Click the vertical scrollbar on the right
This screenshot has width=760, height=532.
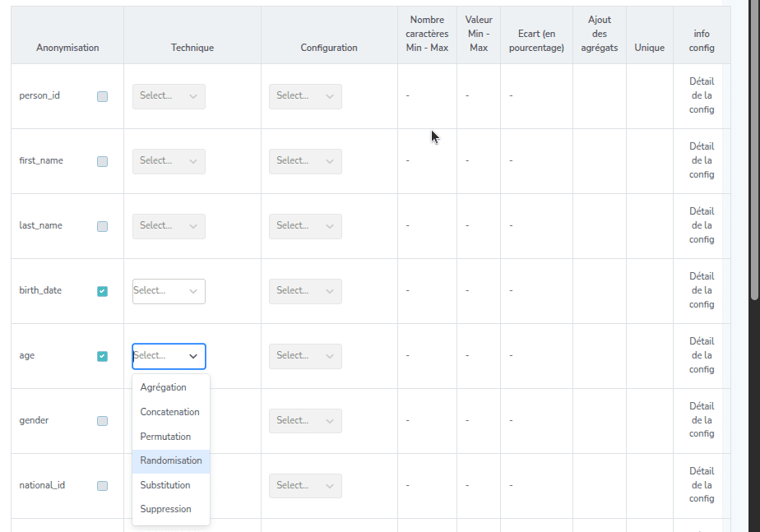click(x=753, y=148)
